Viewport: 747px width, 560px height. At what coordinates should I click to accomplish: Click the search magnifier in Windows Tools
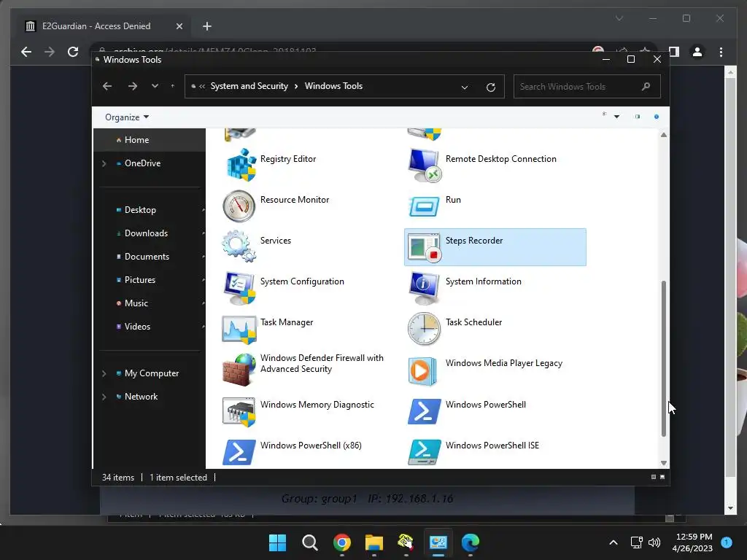646,86
